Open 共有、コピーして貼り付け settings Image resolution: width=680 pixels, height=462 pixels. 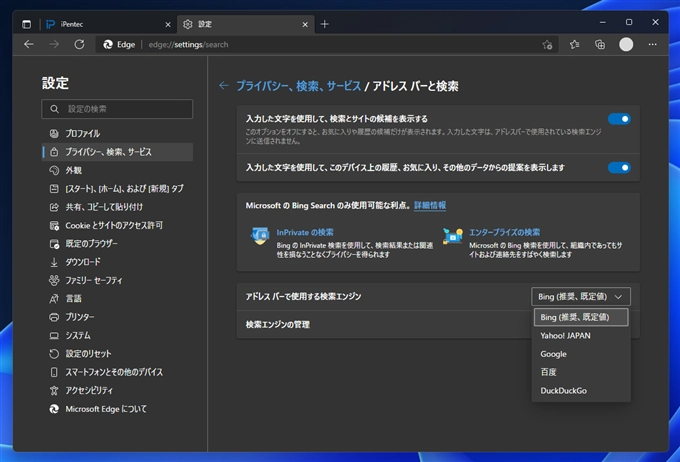(x=117, y=207)
